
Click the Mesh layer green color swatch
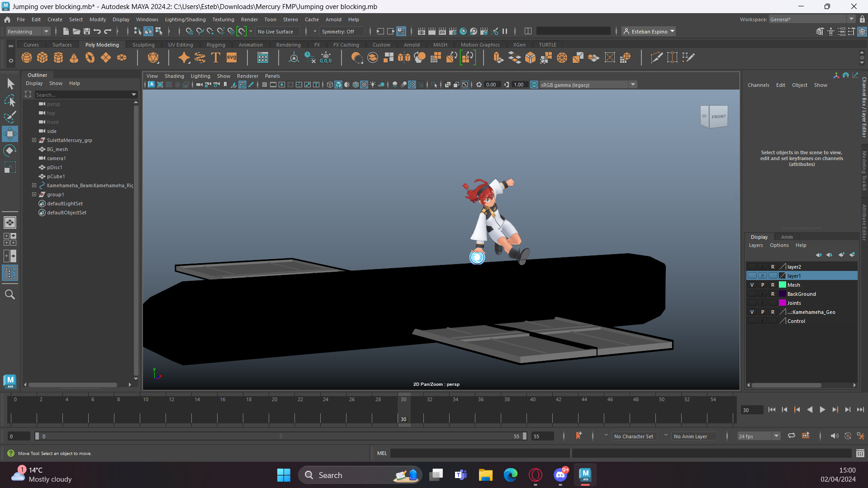pyautogui.click(x=783, y=285)
